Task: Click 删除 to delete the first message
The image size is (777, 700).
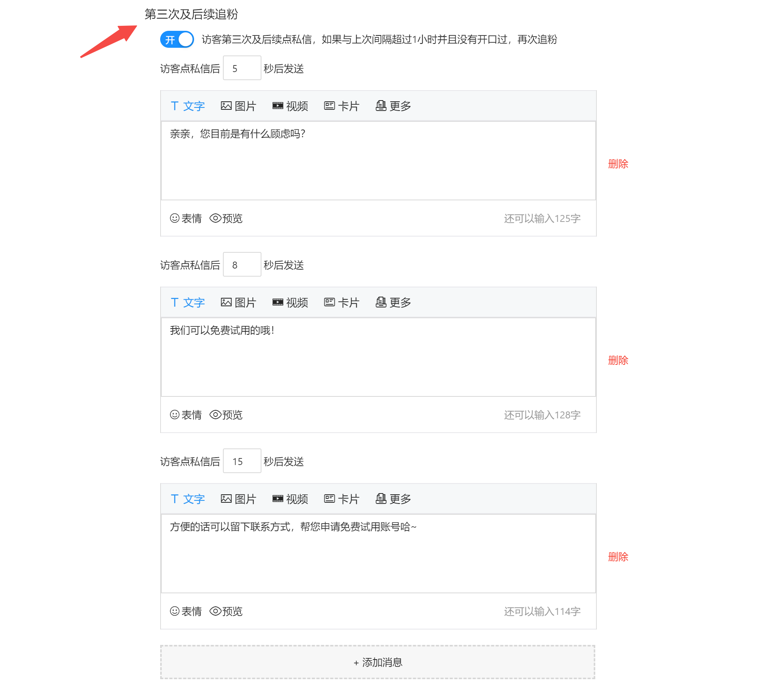Action: pyautogui.click(x=618, y=163)
